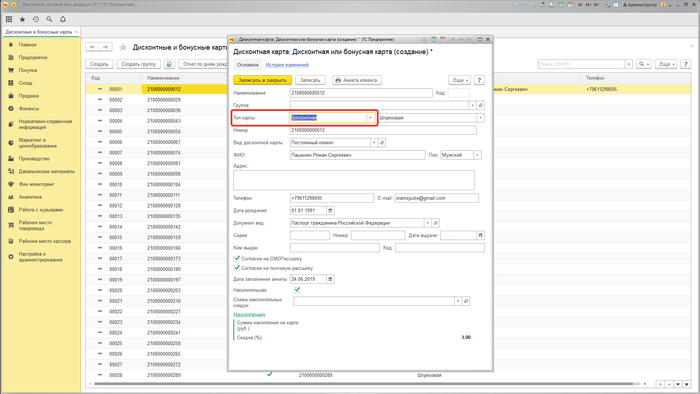The height and width of the screenshot is (394, 700).
Task: Toggle Согласие на СМС рассылку checkbox
Action: tap(237, 258)
